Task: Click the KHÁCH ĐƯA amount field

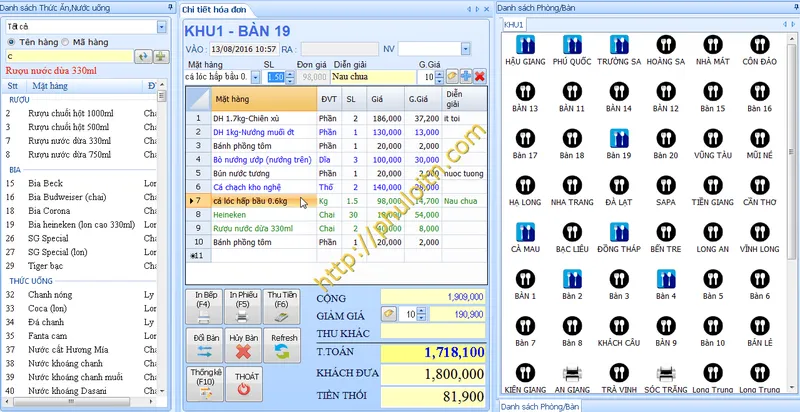Action: (x=433, y=374)
